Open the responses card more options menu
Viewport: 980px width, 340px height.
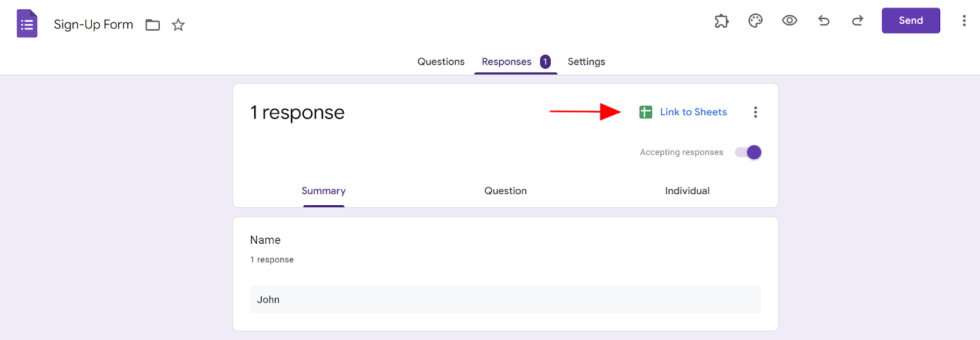coord(755,112)
